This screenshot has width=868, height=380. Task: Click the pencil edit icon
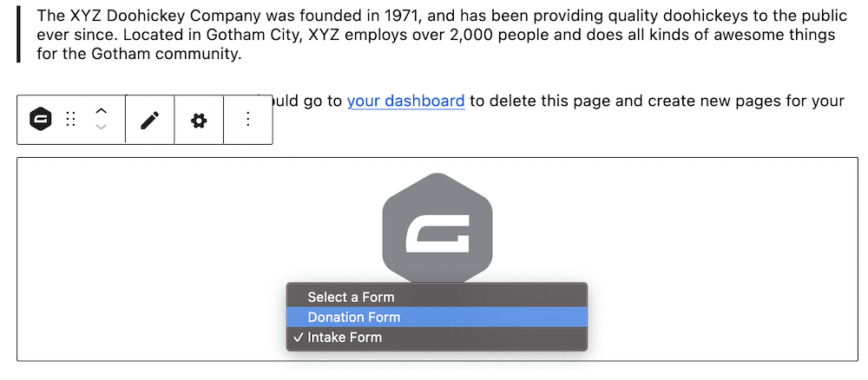(149, 120)
